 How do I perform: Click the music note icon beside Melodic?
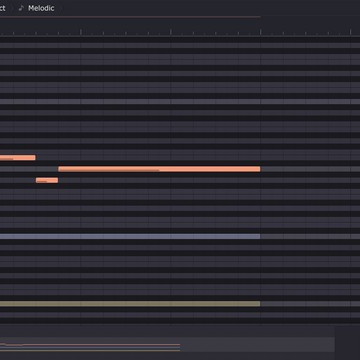point(21,8)
